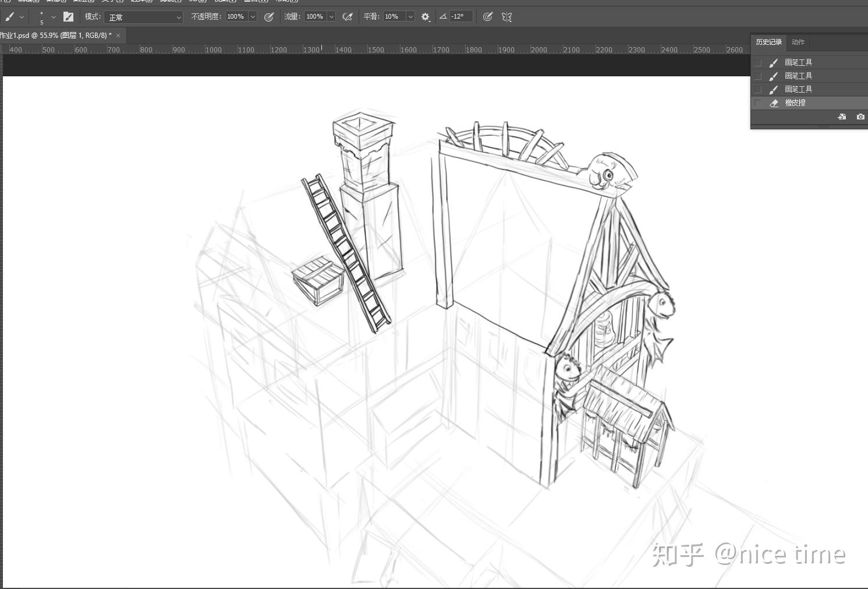Toggle the Brush Settings panel icon
The image size is (868, 589).
68,17
